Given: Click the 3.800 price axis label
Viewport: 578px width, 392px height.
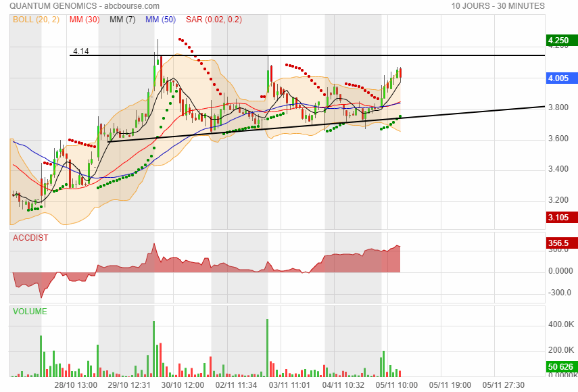Looking at the screenshot, I should (x=558, y=107).
